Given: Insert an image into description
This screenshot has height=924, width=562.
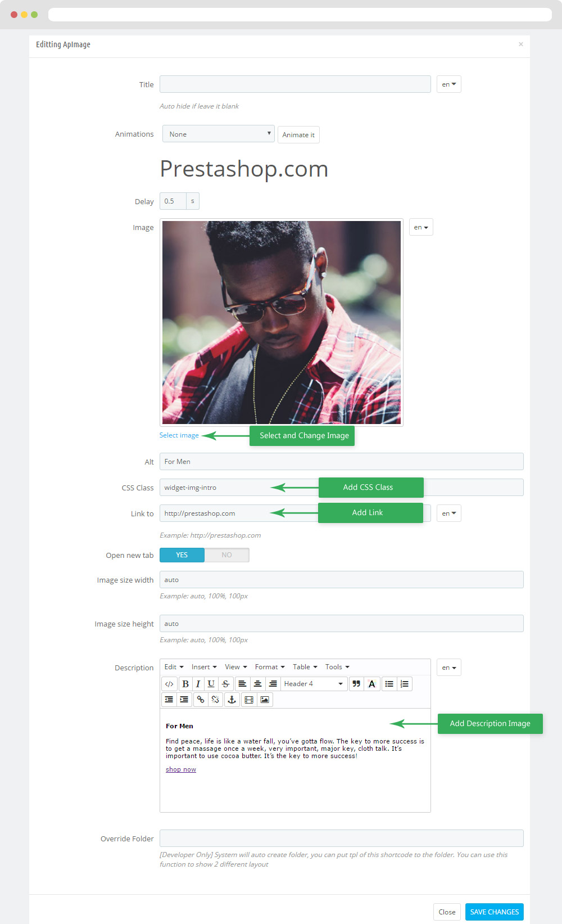Looking at the screenshot, I should coord(265,700).
